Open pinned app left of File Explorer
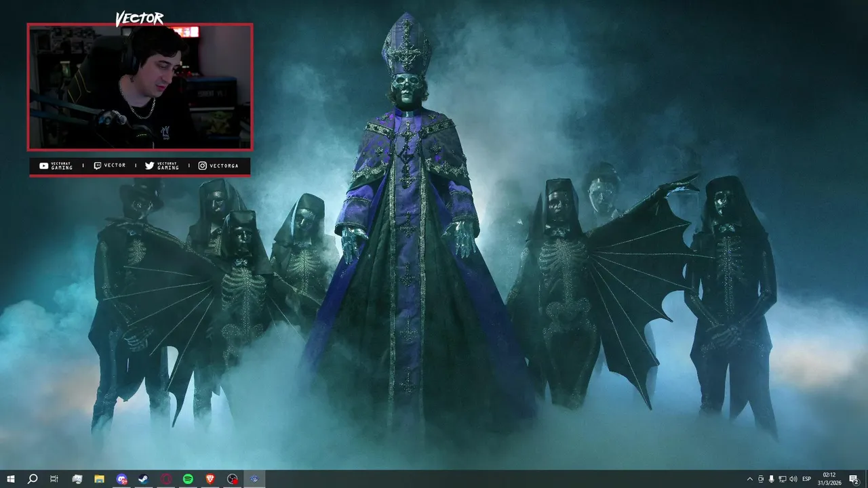 77,479
